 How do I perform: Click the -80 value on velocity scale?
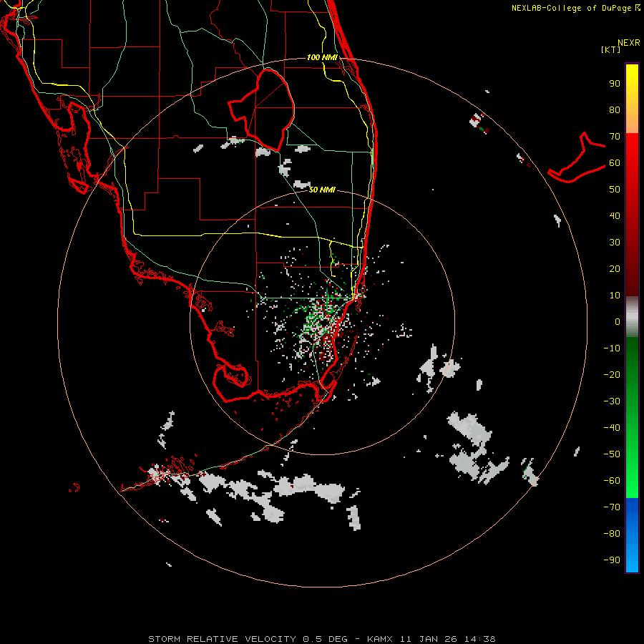[612, 534]
